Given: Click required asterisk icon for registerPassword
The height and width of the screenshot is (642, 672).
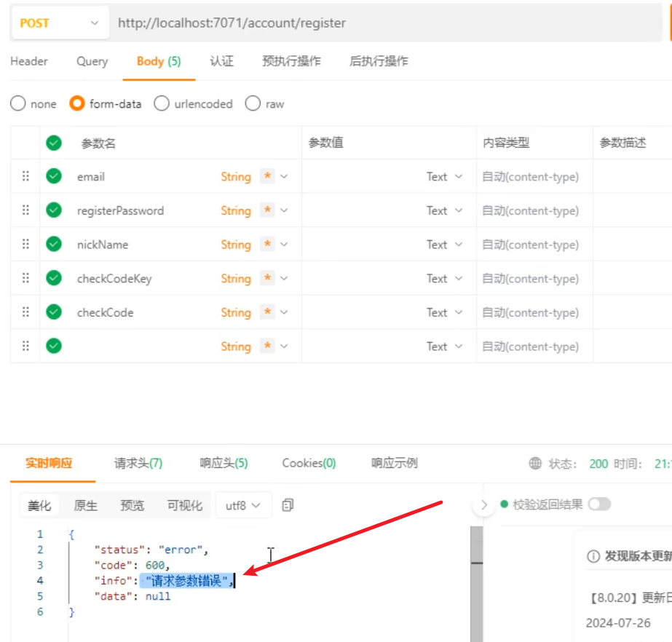Looking at the screenshot, I should [x=267, y=210].
